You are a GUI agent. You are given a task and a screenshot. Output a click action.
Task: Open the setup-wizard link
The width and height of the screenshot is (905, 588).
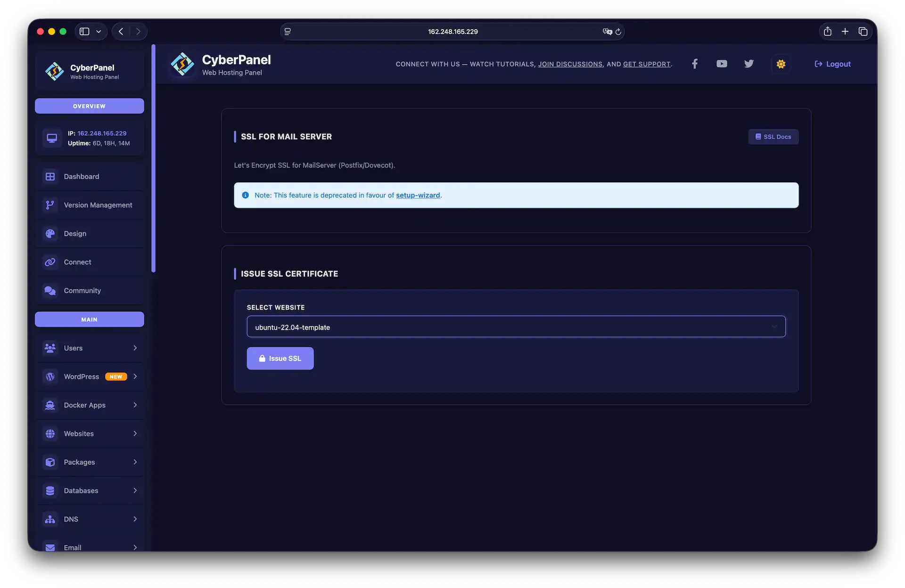click(418, 195)
